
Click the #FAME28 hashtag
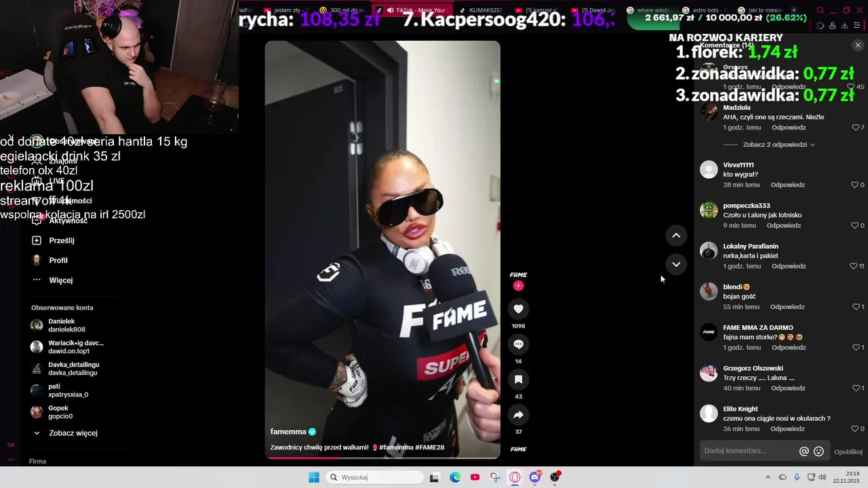pyautogui.click(x=429, y=447)
